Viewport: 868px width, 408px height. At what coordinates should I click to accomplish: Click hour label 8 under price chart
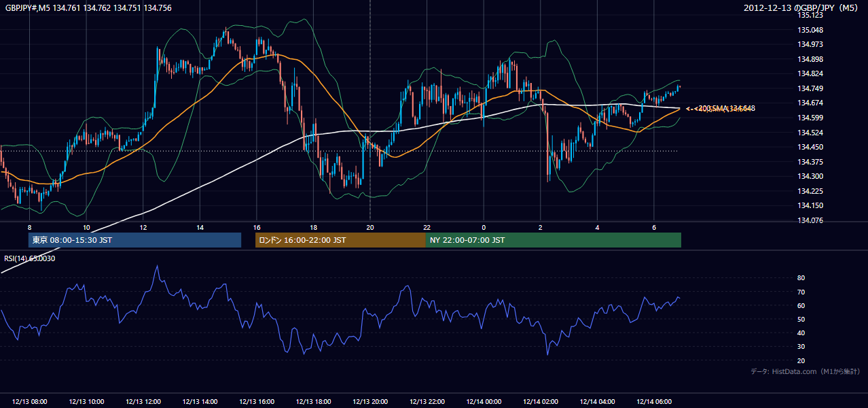29,227
